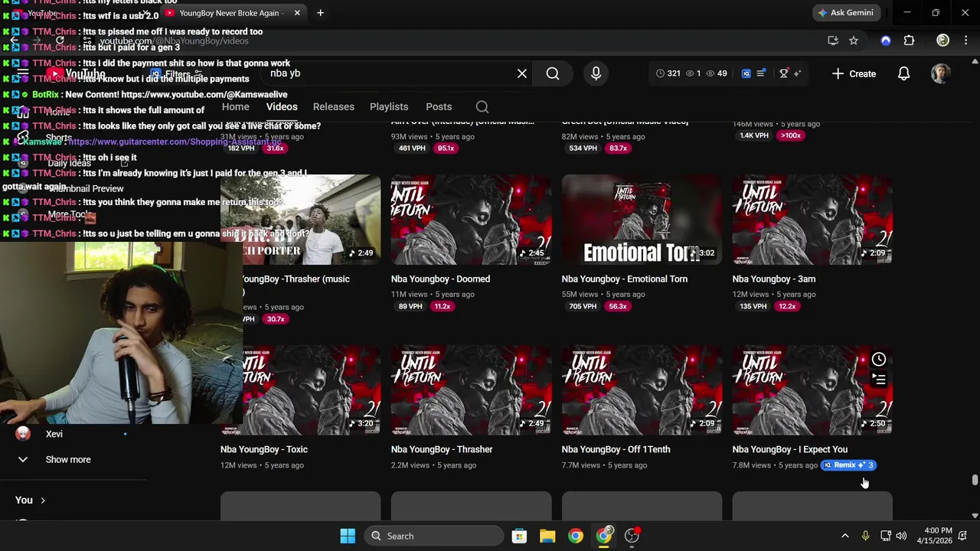This screenshot has width=980, height=551.
Task: Open the Windows Start menu
Action: point(348,536)
